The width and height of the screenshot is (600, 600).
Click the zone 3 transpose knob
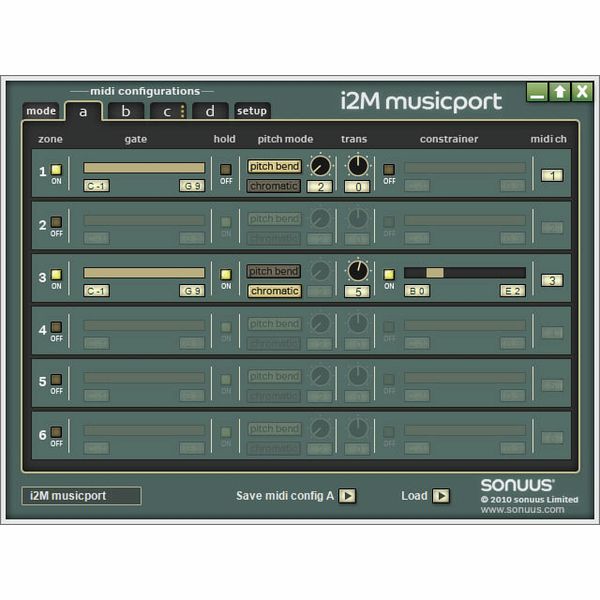357,271
